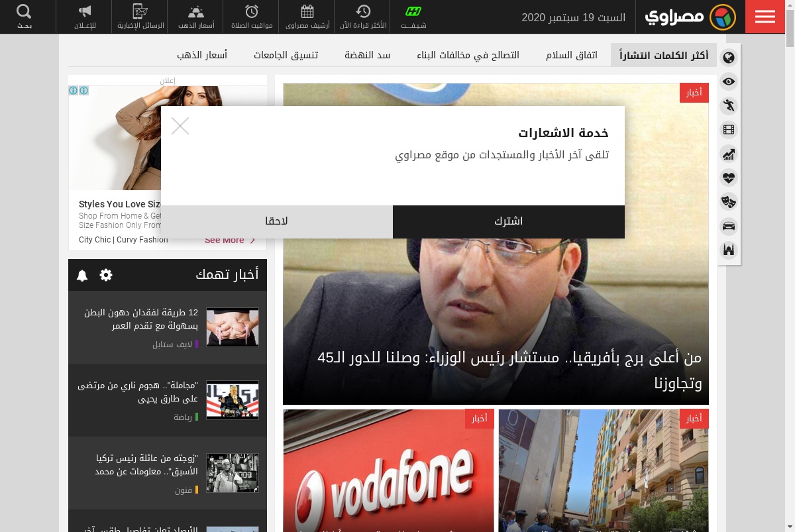Select trending keyword أسعار الذهب
This screenshot has height=532, width=795.
pyautogui.click(x=202, y=55)
